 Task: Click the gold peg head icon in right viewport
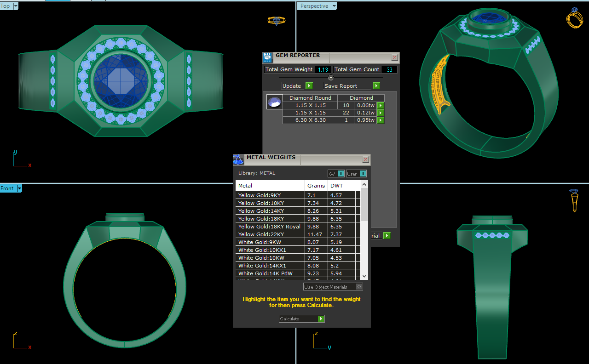[574, 200]
